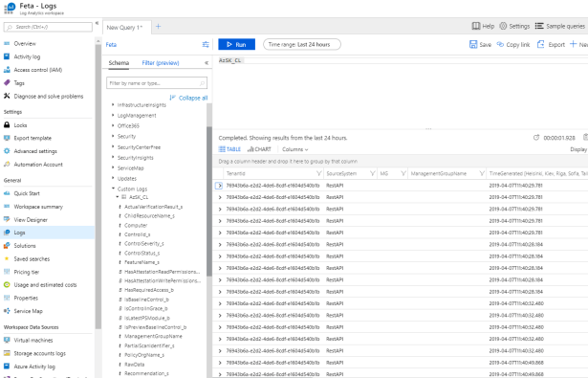Filter the SourceSystem column
588x378 pixels.
pos(372,174)
